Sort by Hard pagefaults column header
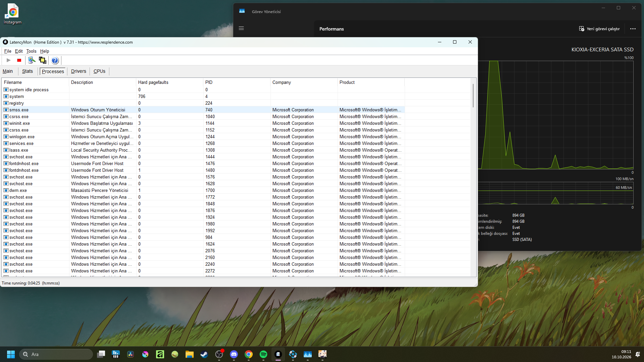The width and height of the screenshot is (644, 362). click(170, 82)
